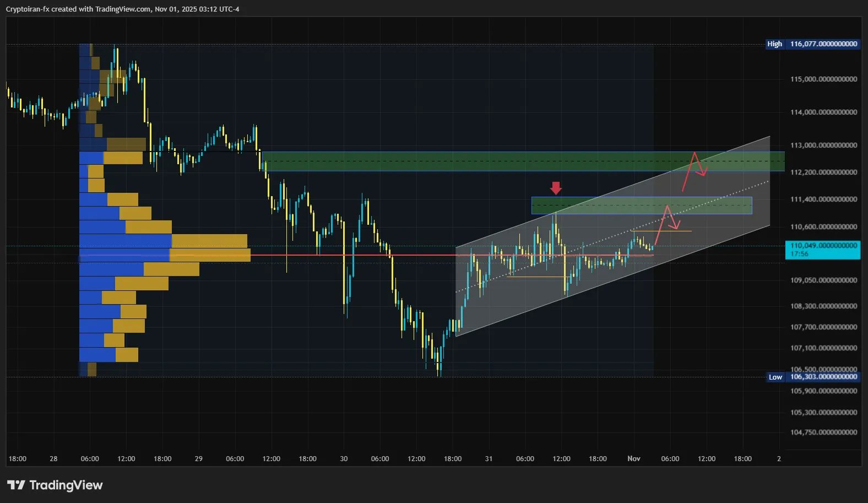
Task: Click the red down arrow marker
Action: [556, 188]
